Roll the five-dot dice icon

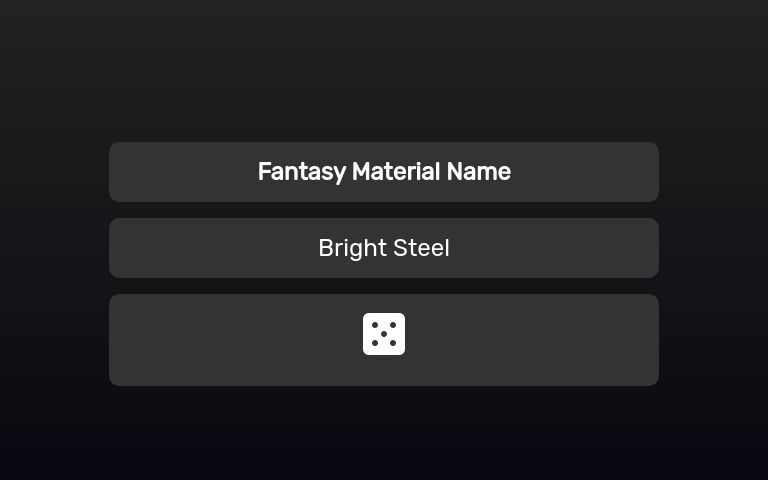pos(384,334)
